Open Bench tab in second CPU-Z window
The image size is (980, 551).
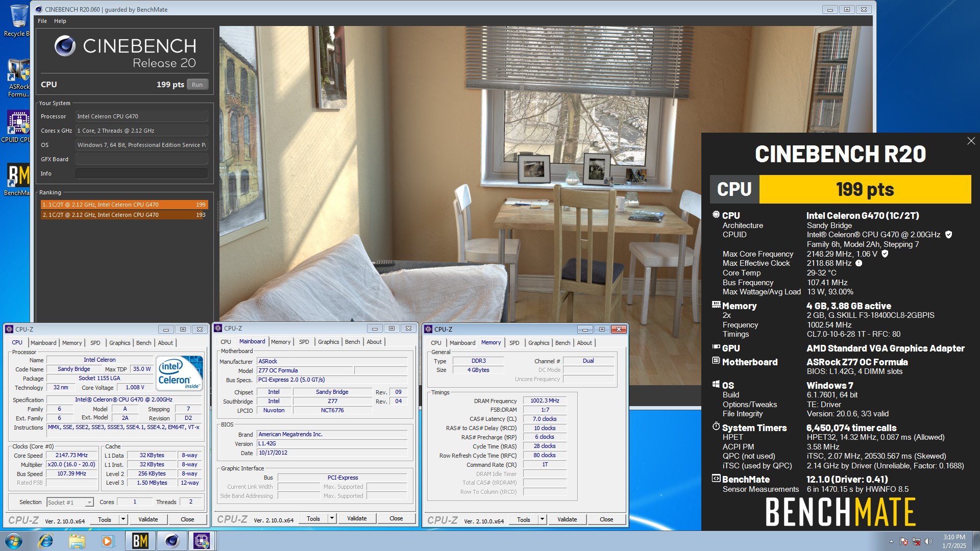353,342
